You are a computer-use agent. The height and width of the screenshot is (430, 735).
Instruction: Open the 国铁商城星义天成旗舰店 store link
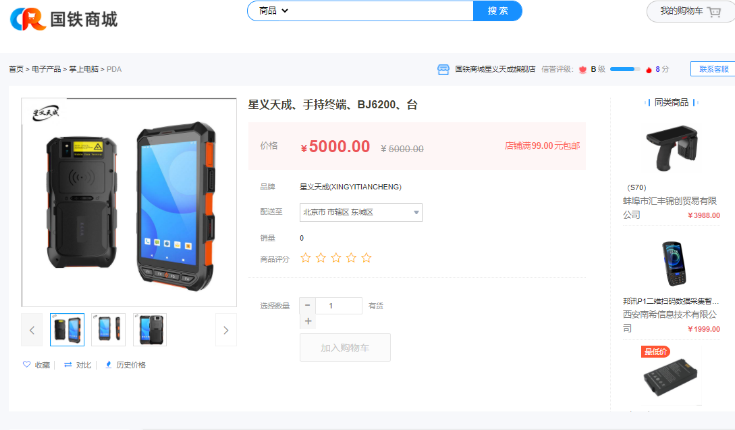click(495, 69)
